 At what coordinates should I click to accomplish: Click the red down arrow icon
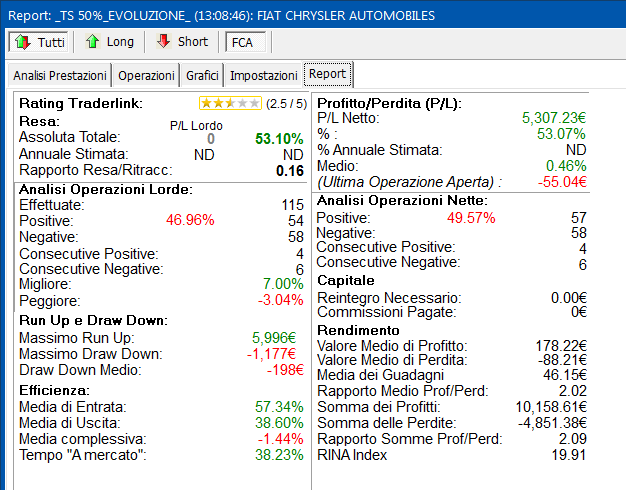(164, 42)
